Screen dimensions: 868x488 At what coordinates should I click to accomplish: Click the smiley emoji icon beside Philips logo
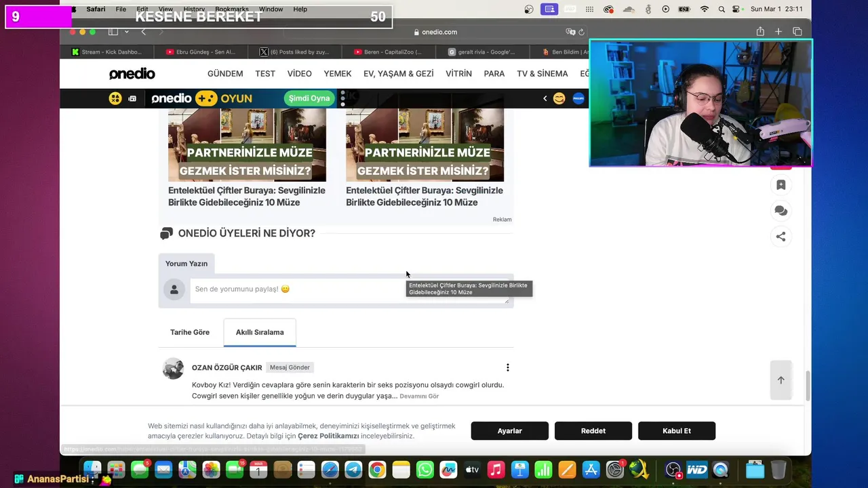(559, 98)
